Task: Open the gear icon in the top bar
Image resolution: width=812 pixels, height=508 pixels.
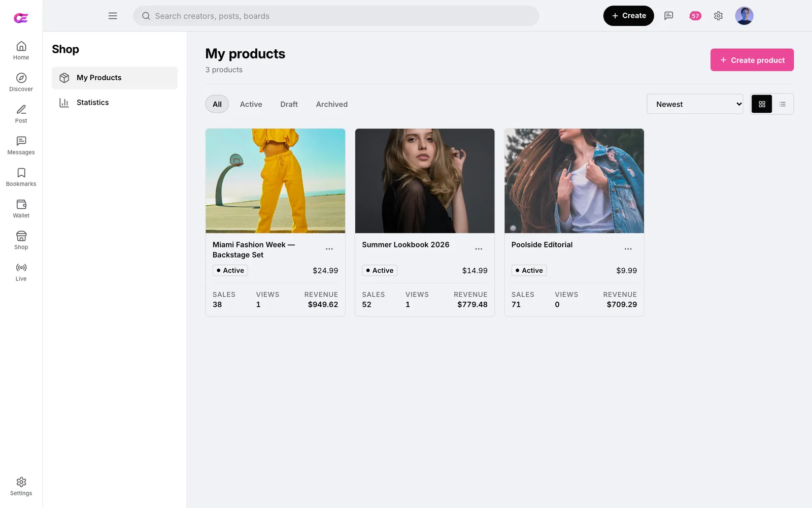Action: pos(718,16)
